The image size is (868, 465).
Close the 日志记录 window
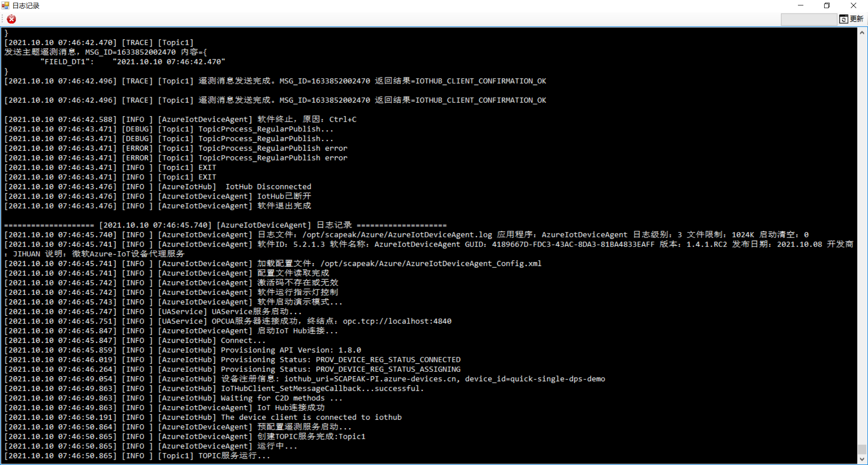(854, 5)
